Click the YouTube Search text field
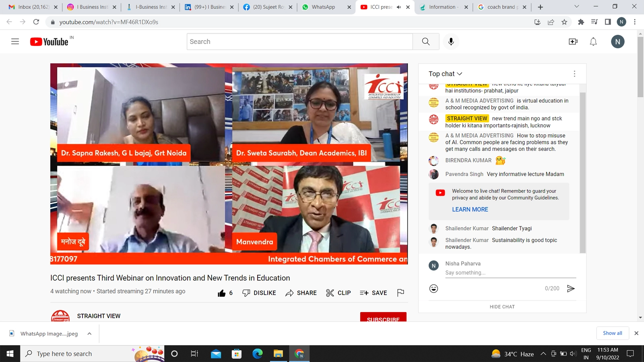 [300, 41]
